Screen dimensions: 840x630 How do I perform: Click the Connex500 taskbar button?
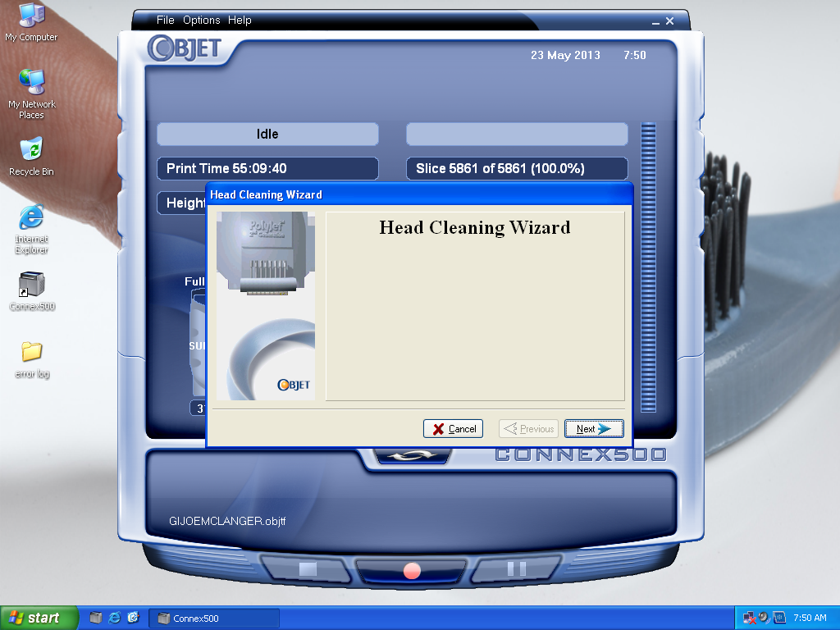click(214, 619)
